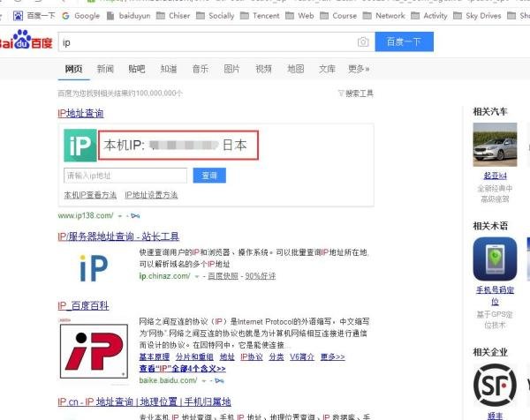Open the 更多» more categories menu
Image resolution: width=530 pixels, height=420 pixels.
tap(359, 69)
